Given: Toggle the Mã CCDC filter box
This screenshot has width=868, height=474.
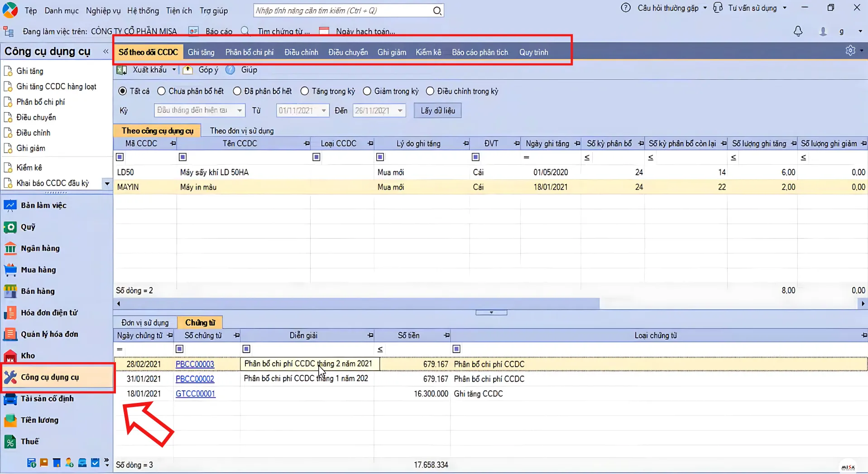Looking at the screenshot, I should 120,157.
